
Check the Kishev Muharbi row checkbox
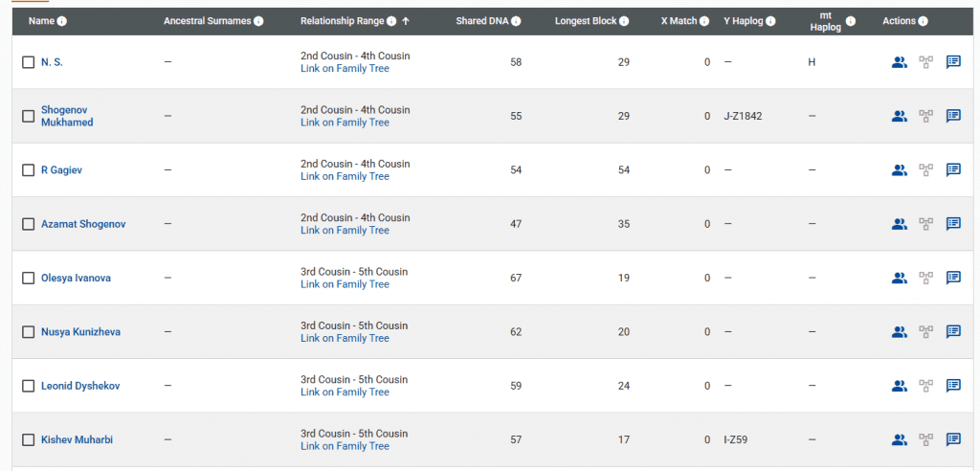[x=28, y=440]
